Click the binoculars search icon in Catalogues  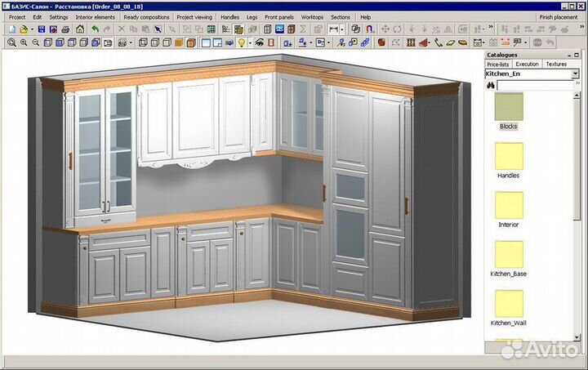tap(490, 84)
